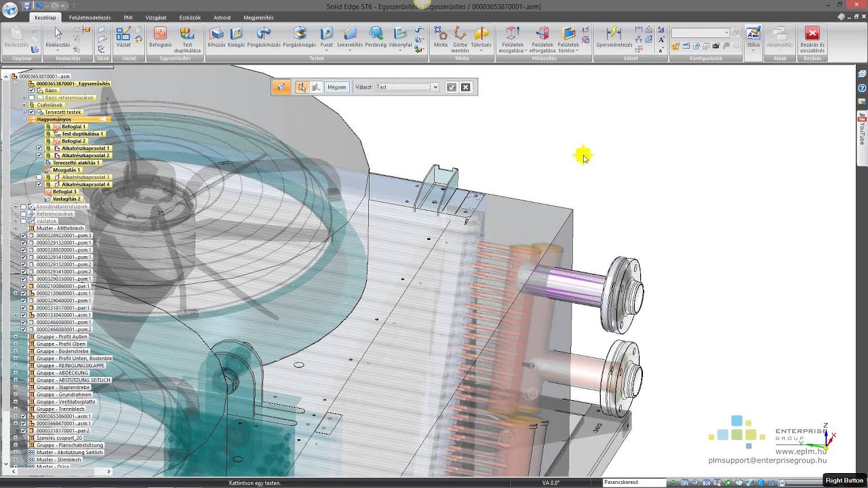Select the Kiválasztás arrow tool
The height and width of the screenshot is (488, 868).
pyautogui.click(x=58, y=37)
